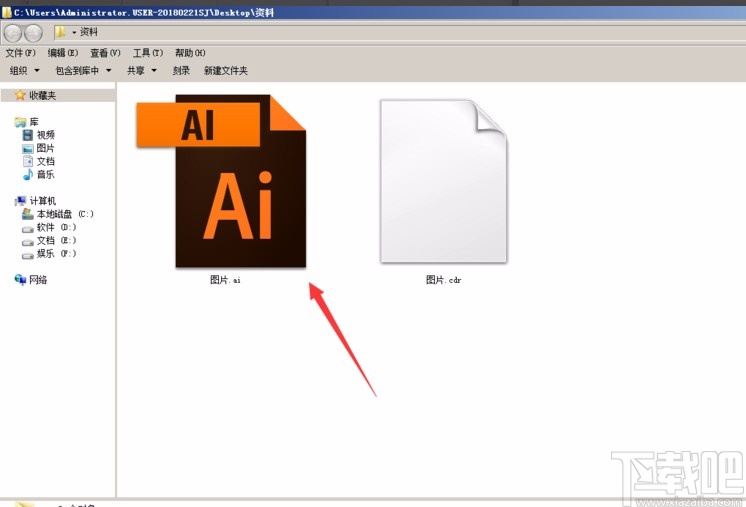The image size is (746, 507).
Task: Click the 软件 (D:) drive icon
Action: 28,229
